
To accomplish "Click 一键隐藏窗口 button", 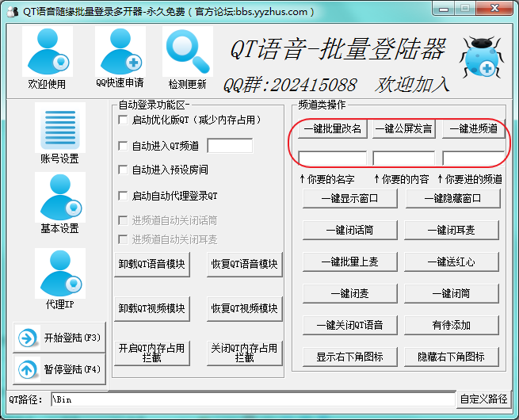I will [452, 199].
